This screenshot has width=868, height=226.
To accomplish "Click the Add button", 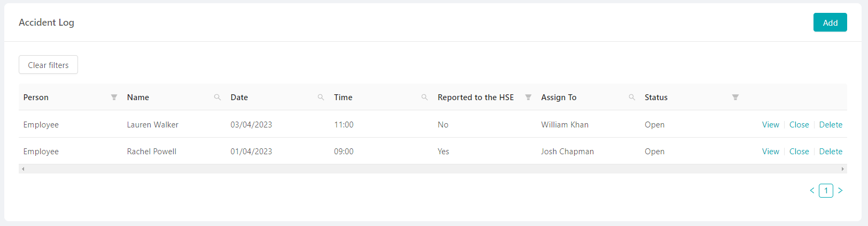I will [x=830, y=22].
